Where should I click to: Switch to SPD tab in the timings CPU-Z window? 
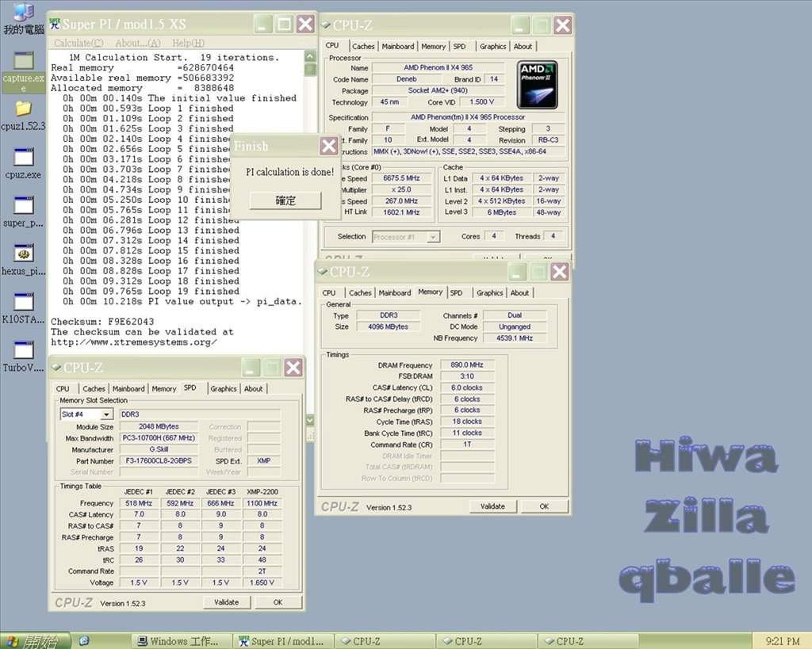tap(456, 293)
